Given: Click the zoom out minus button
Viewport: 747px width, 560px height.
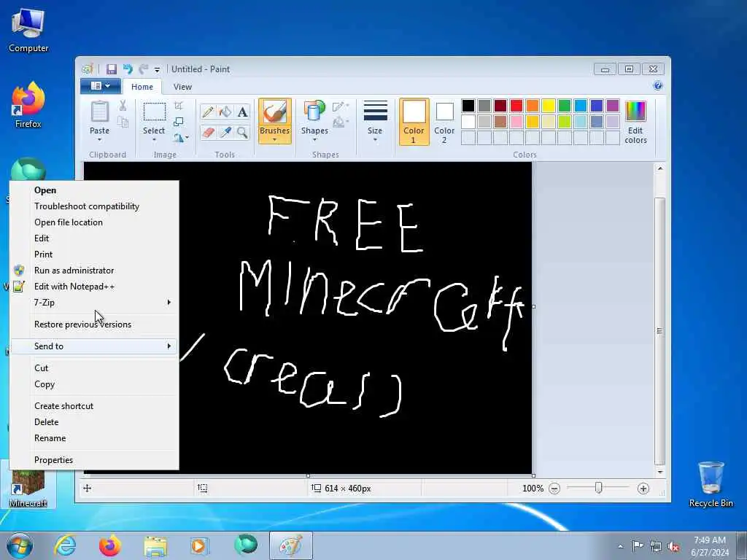Looking at the screenshot, I should tap(554, 489).
